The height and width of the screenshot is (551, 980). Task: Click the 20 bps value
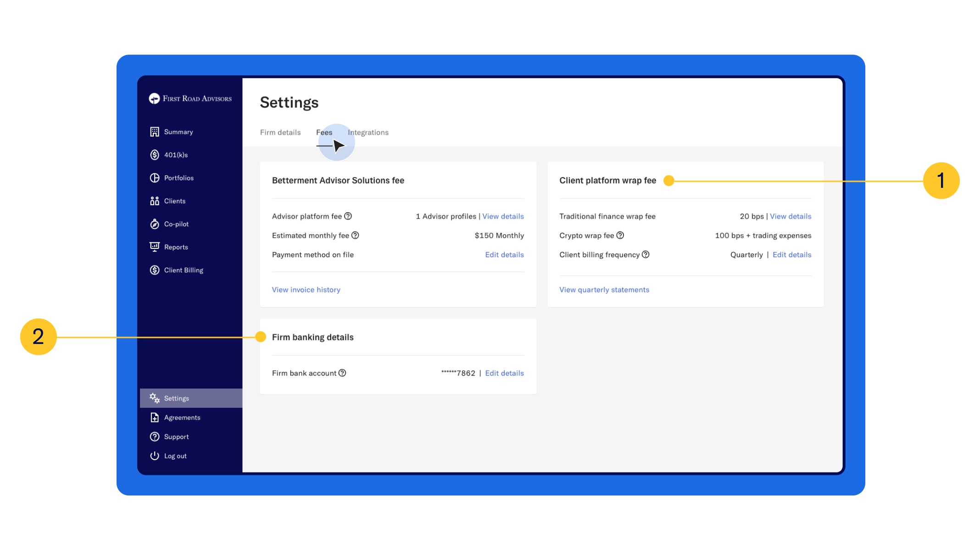752,216
